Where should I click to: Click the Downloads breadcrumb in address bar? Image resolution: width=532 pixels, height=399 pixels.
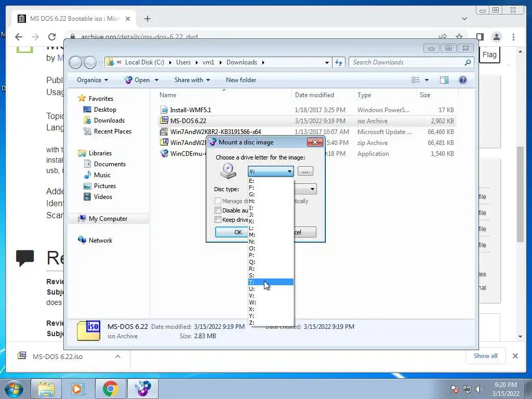point(242,62)
